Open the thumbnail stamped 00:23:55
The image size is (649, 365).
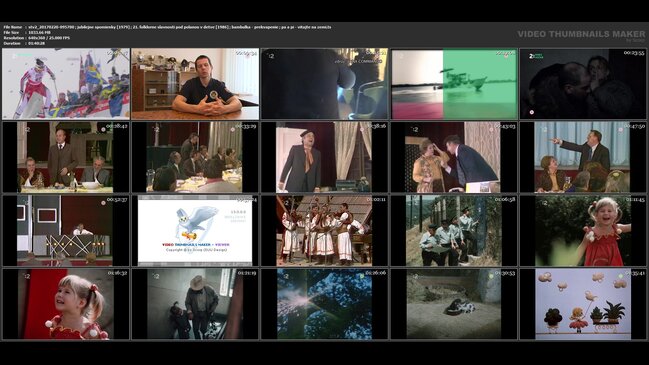click(x=583, y=84)
